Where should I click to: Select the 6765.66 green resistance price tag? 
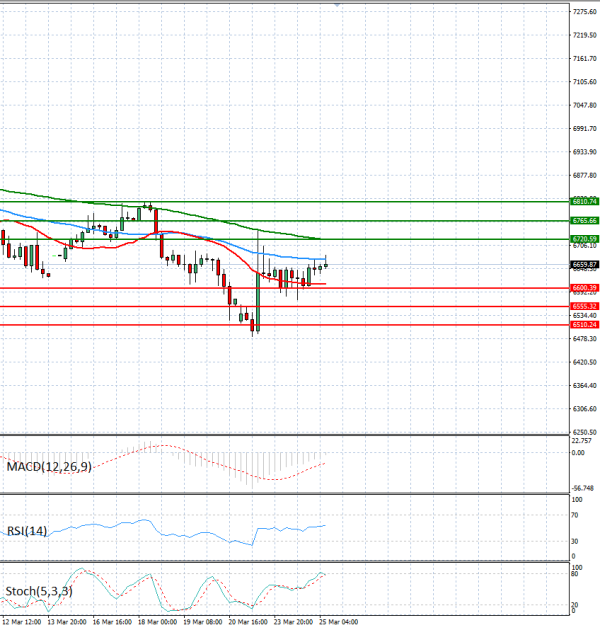coord(584,220)
